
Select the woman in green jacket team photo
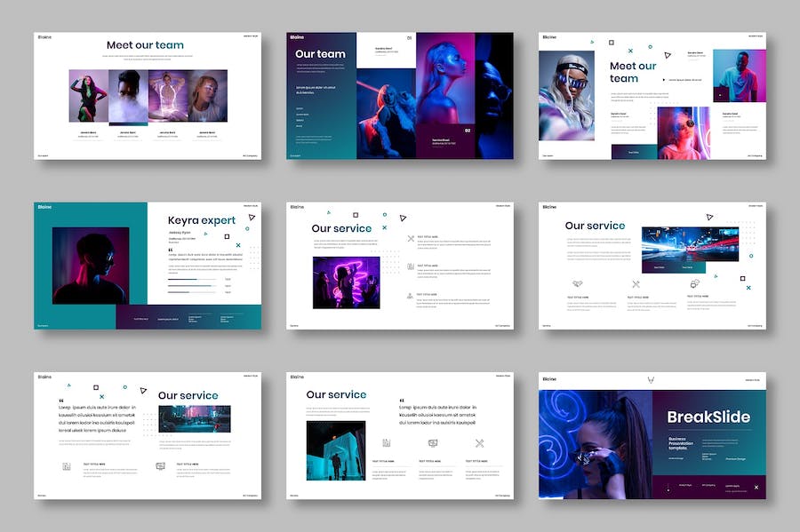point(88,96)
